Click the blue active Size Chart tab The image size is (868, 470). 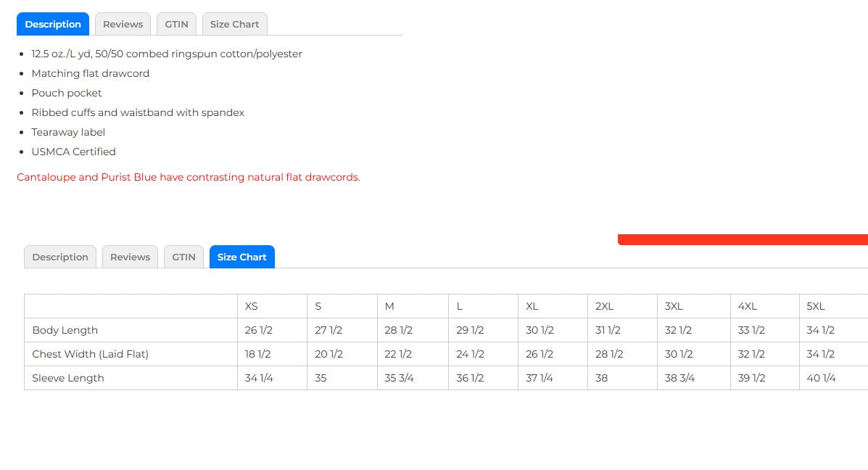click(x=241, y=257)
